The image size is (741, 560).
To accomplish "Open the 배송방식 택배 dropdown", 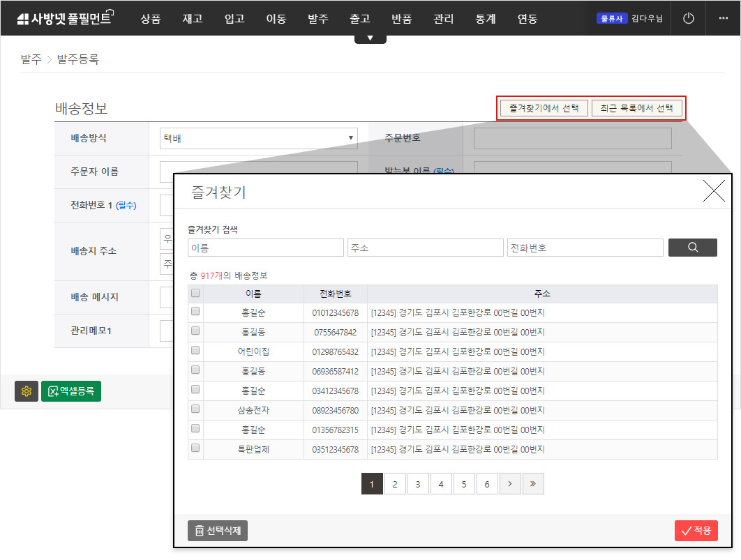I will 259,138.
